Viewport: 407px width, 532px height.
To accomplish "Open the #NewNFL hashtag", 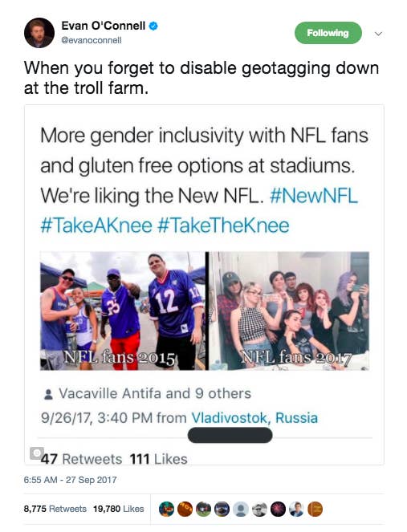I will tap(314, 196).
